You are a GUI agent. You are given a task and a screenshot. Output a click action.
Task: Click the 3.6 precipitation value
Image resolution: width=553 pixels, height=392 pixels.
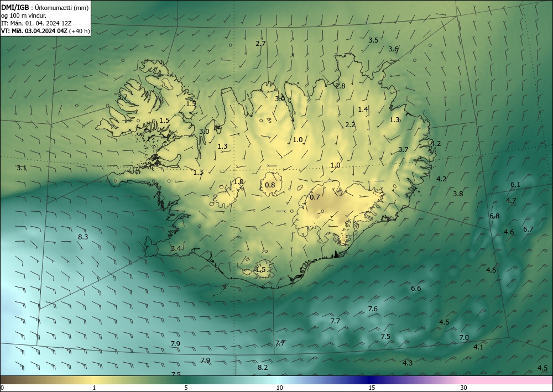pyautogui.click(x=393, y=49)
